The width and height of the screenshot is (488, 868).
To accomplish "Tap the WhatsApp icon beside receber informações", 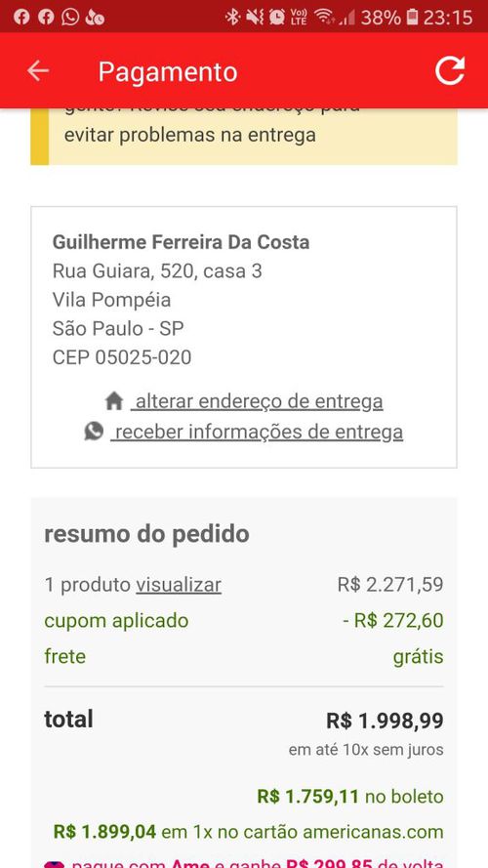I will 94,432.
